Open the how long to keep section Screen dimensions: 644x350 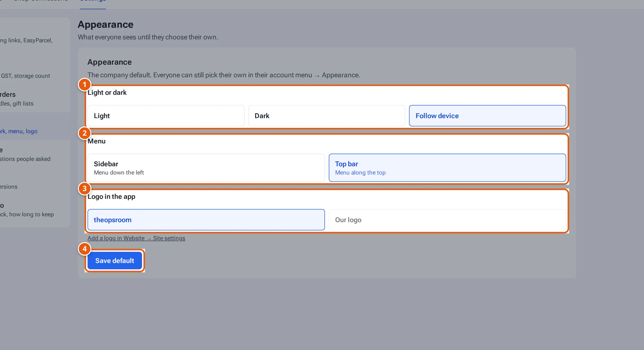tap(35, 210)
